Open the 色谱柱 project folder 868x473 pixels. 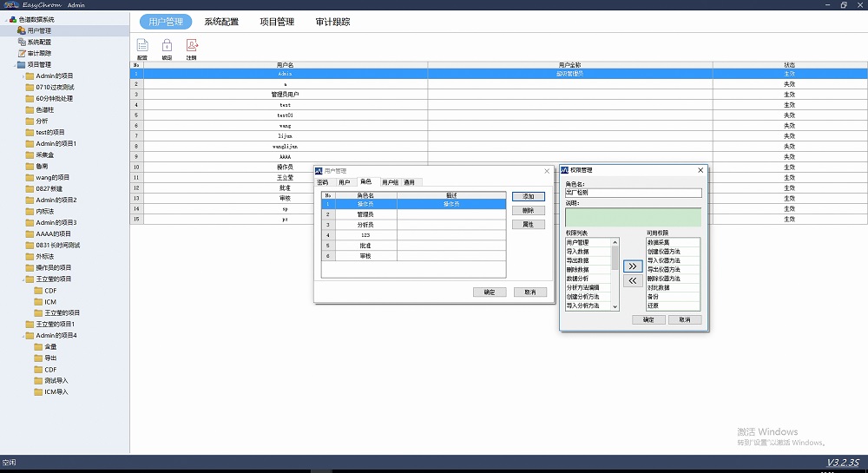pyautogui.click(x=44, y=110)
